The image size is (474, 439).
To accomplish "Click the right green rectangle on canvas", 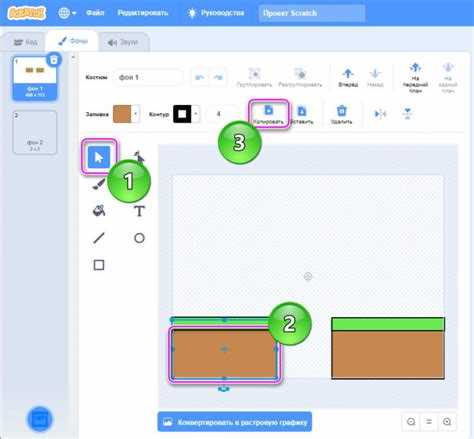I will 388,324.
